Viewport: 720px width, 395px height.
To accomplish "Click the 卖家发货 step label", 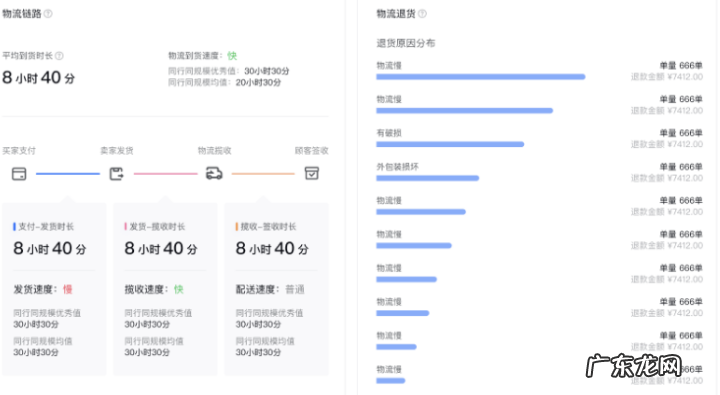I will [x=117, y=151].
